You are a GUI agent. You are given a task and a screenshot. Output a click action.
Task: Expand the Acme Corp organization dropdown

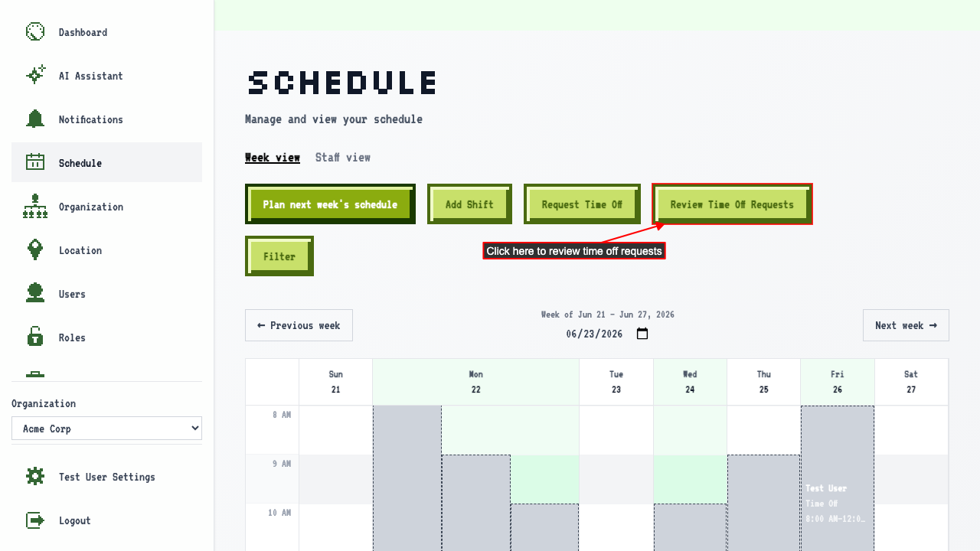106,429
